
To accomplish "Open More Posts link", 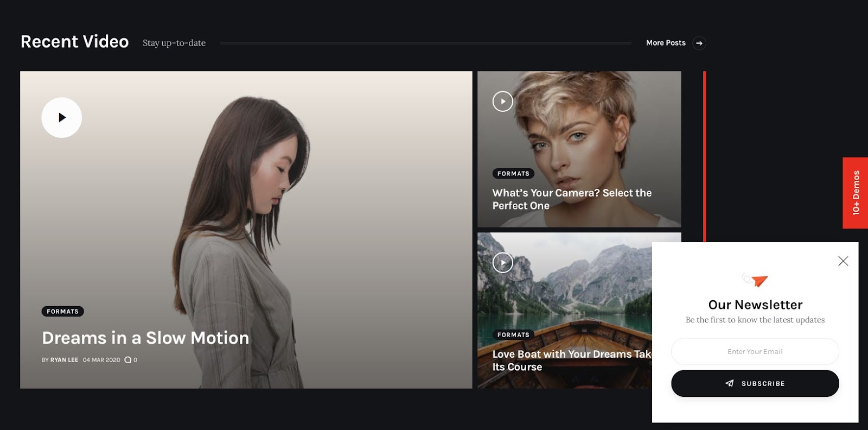I will (666, 43).
